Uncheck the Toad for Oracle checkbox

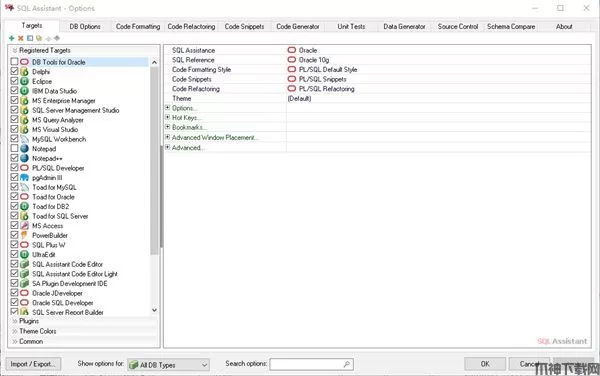click(14, 197)
